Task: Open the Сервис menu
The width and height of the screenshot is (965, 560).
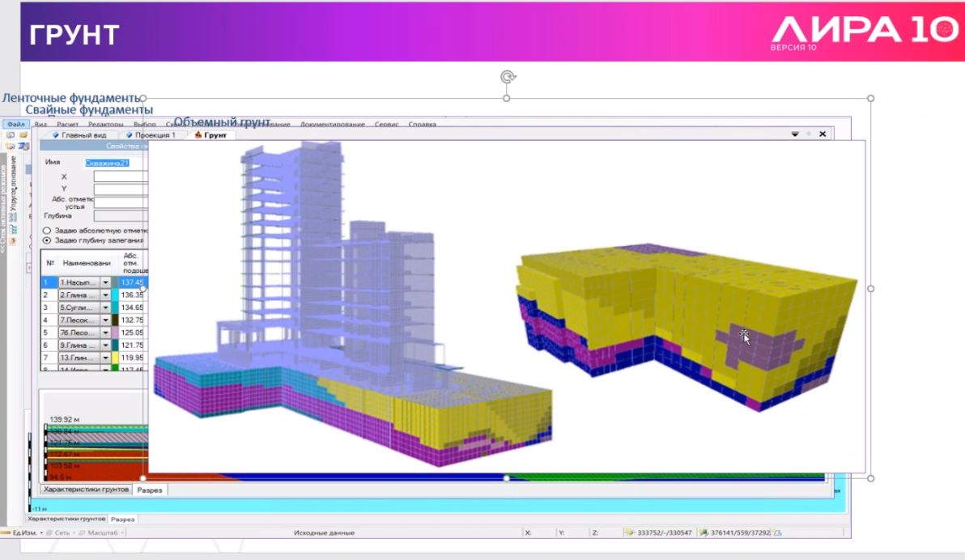Action: point(386,125)
